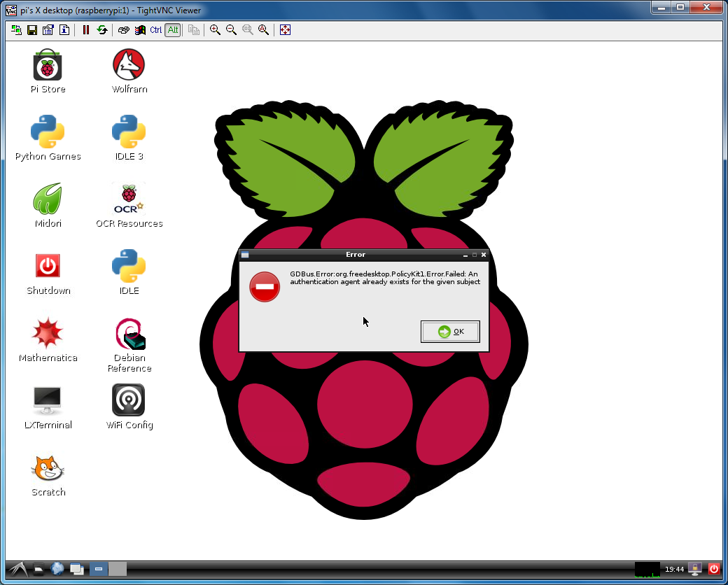Click the 19:44 panel clock
This screenshot has width=728, height=585.
(x=674, y=570)
